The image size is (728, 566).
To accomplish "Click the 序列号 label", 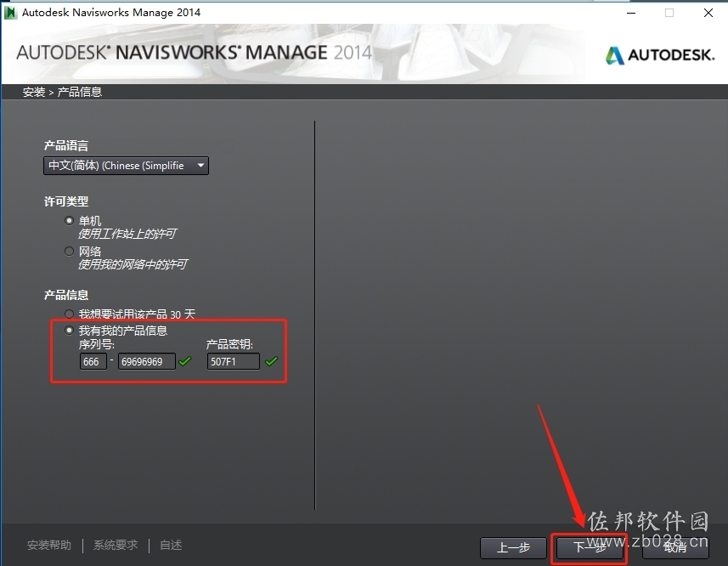I will [x=97, y=344].
